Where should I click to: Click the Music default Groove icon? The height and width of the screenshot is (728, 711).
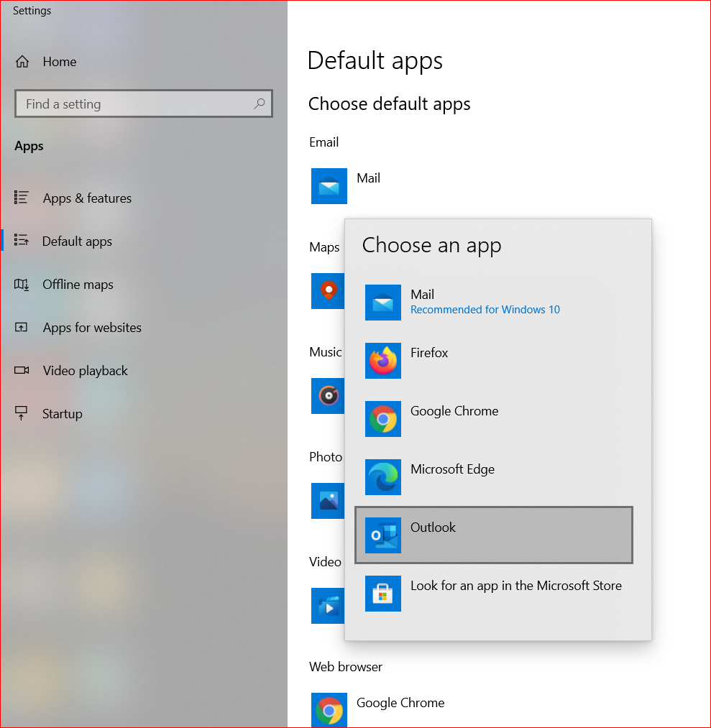pyautogui.click(x=328, y=396)
